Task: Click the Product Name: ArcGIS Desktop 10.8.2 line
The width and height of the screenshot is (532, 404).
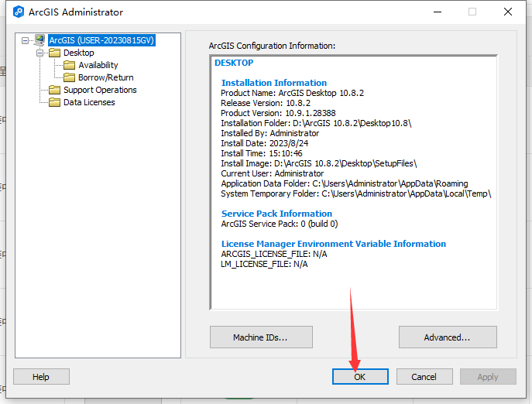Action: 292,93
